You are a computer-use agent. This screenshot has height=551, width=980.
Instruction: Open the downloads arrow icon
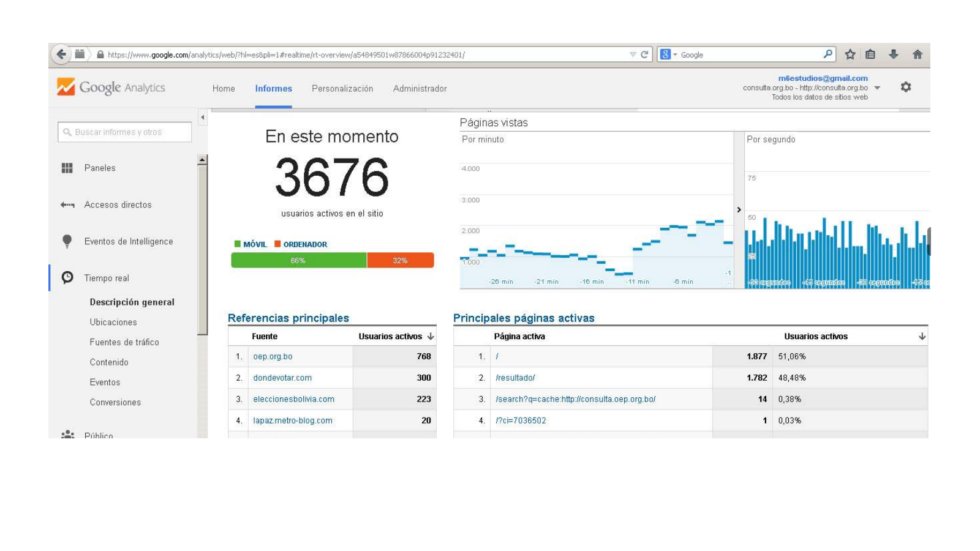[894, 54]
